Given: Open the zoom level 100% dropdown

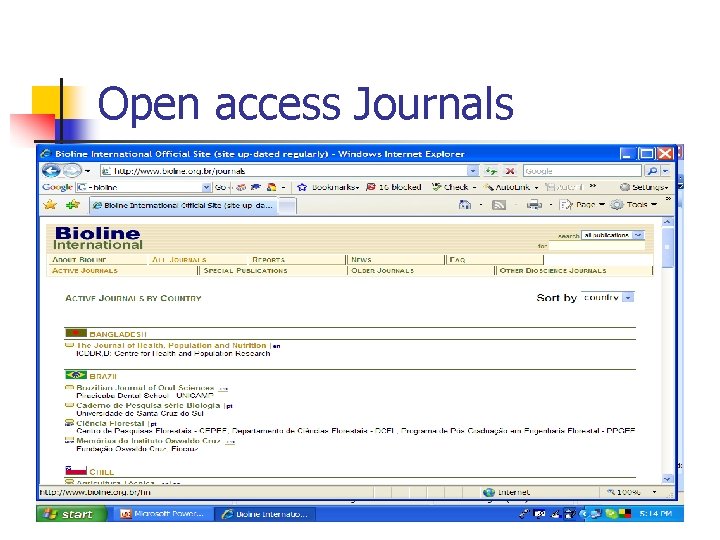Looking at the screenshot, I should tap(654, 492).
